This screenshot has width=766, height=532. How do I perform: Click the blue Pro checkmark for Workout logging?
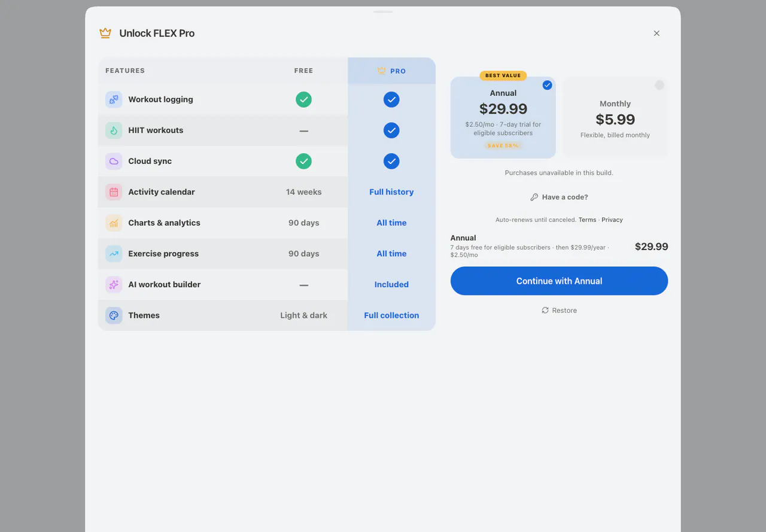[x=391, y=99]
